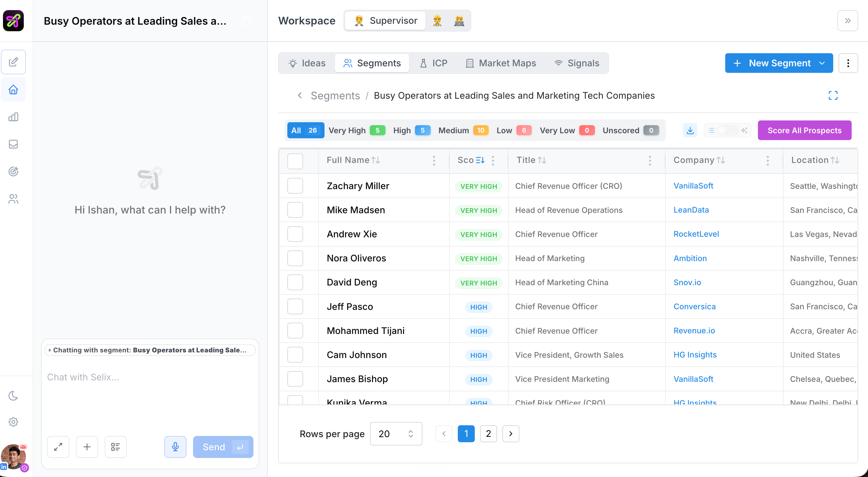Select the technician with laptop workspace tab
The width and height of the screenshot is (868, 477).
point(459,21)
